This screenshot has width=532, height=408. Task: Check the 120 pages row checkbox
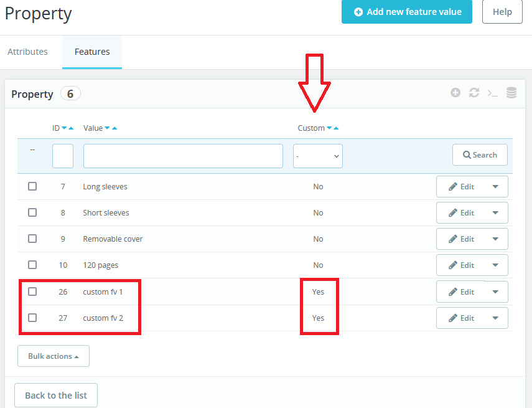32,265
